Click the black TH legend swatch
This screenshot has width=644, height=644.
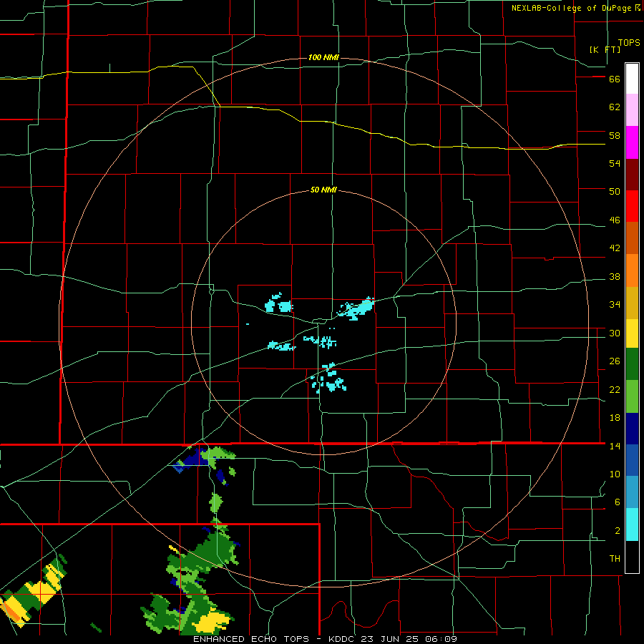pos(632,557)
